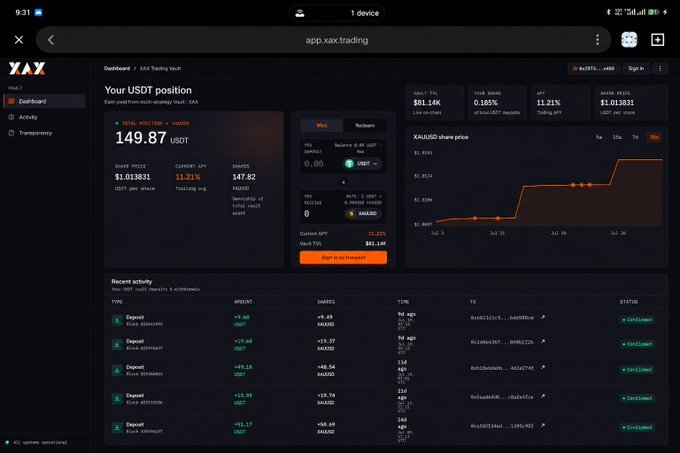Open Activity in the sidebar
The width and height of the screenshot is (680, 453).
[x=28, y=117]
